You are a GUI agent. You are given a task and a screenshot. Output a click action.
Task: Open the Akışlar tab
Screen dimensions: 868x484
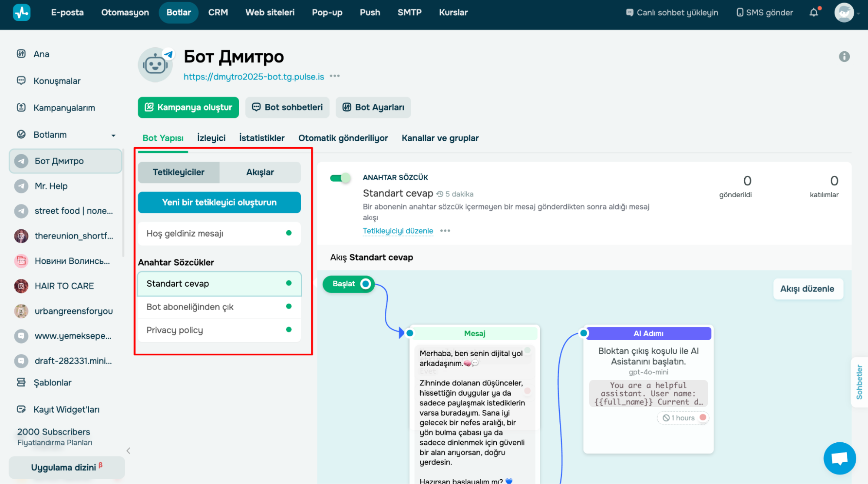(x=260, y=172)
